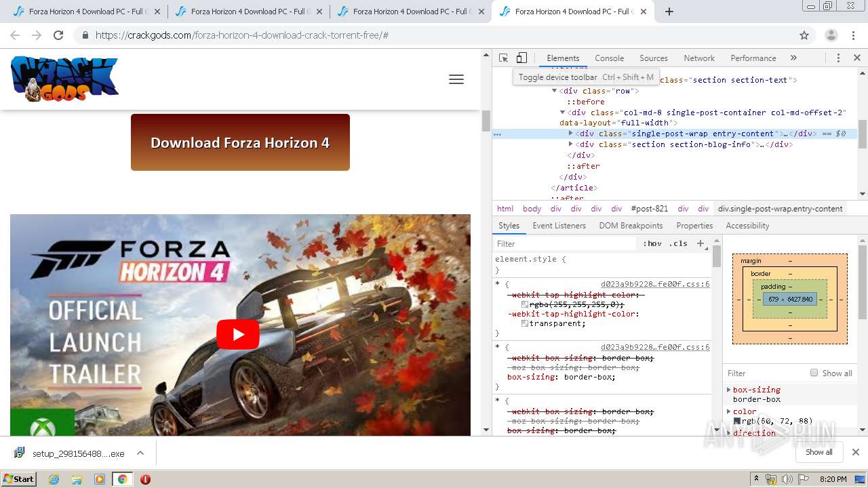Select the Styles pane tab
Image resolution: width=868 pixels, height=488 pixels.
pos(509,226)
